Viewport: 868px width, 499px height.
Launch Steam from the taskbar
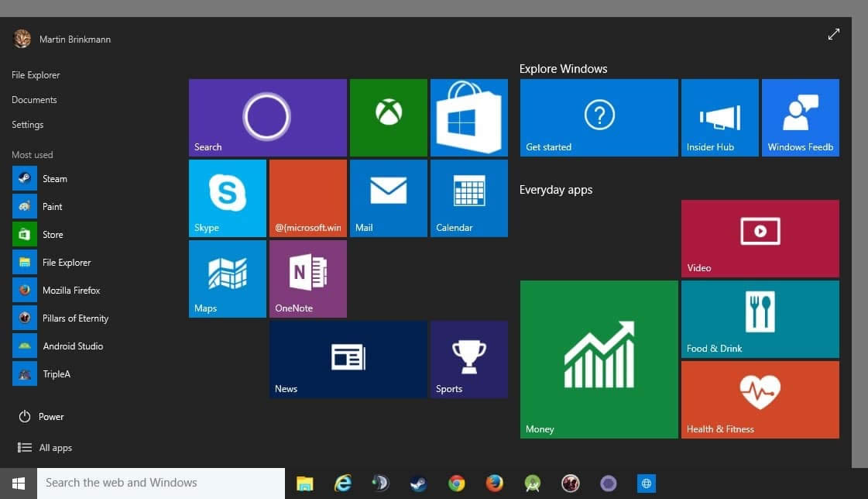[418, 483]
